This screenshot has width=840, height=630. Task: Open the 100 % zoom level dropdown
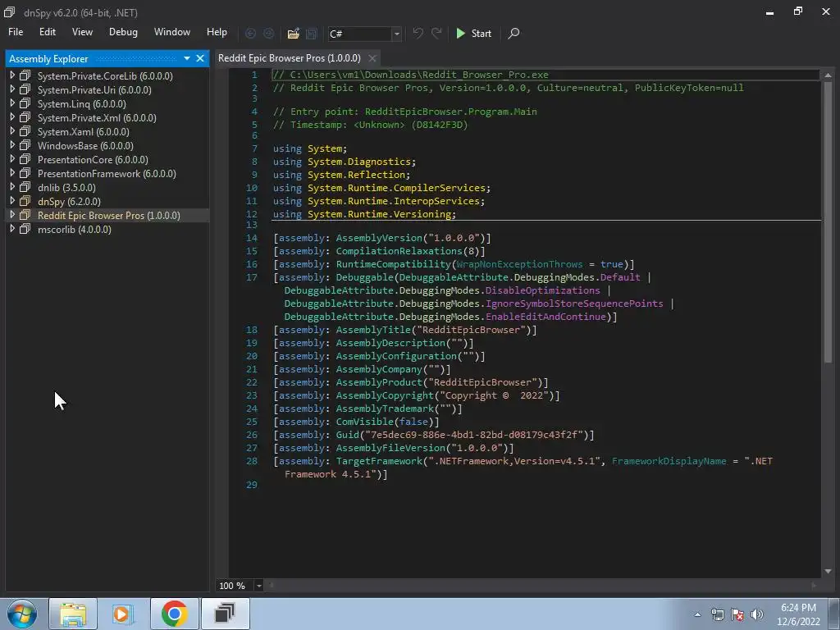pos(258,586)
